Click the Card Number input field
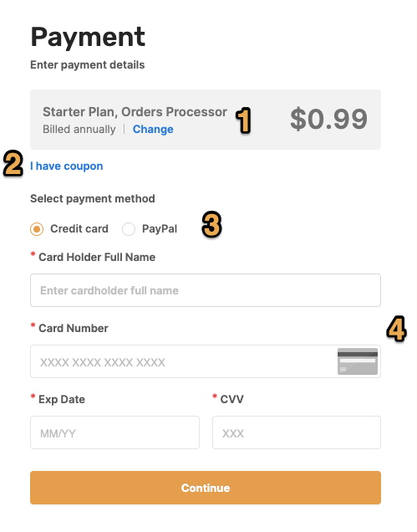 coord(206,361)
